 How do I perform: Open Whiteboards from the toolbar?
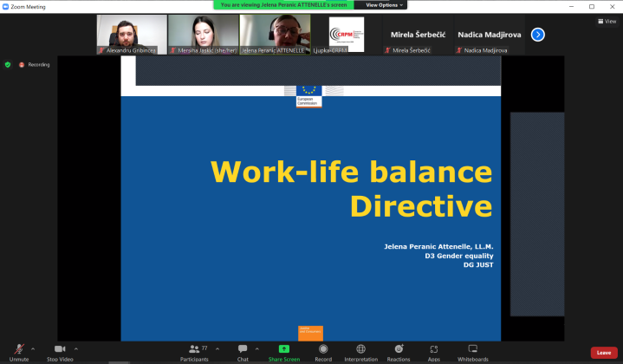pyautogui.click(x=473, y=350)
